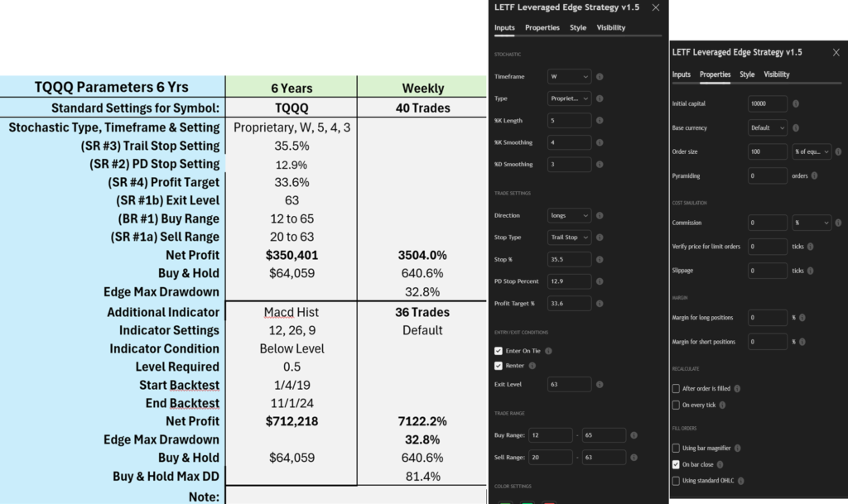
Task: Click info icon for Initial capital
Action: [796, 103]
